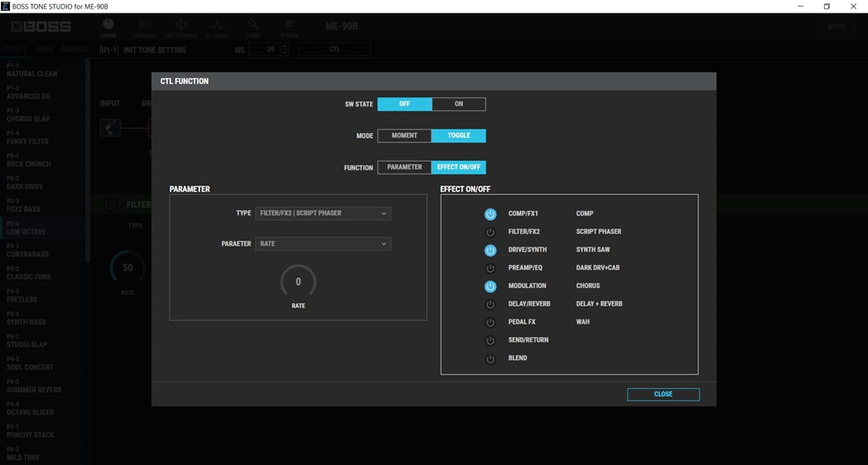Set MODE to MOMENT
The height and width of the screenshot is (465, 868).
[404, 136]
